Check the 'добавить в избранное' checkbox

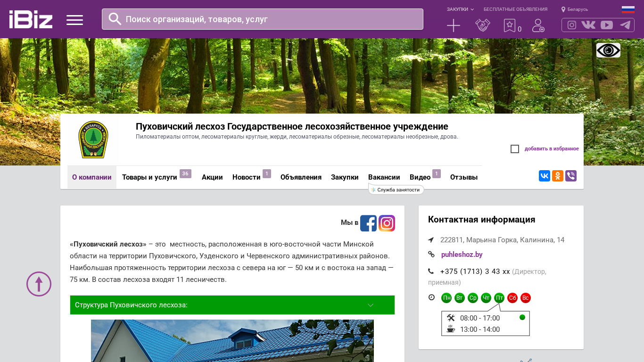515,149
